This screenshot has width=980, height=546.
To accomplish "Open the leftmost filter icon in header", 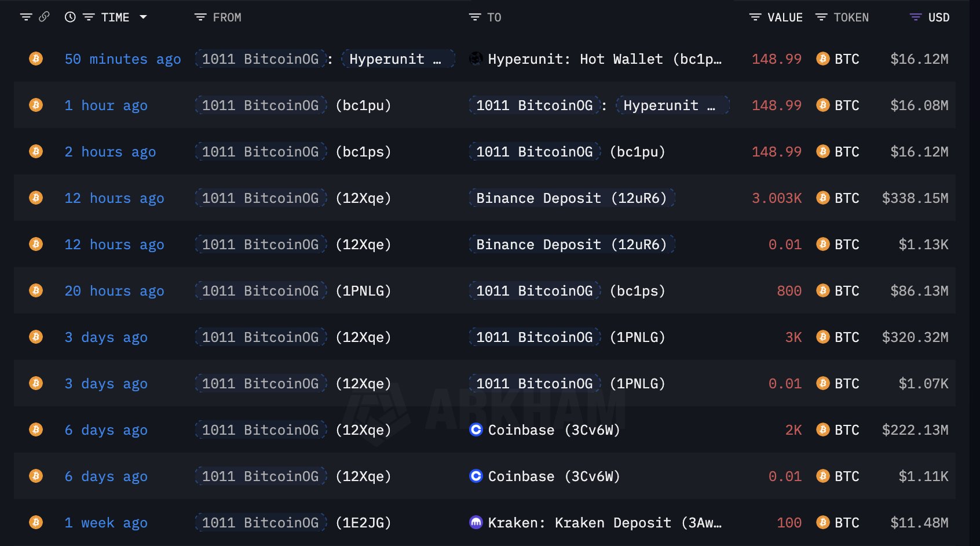I will (x=26, y=17).
